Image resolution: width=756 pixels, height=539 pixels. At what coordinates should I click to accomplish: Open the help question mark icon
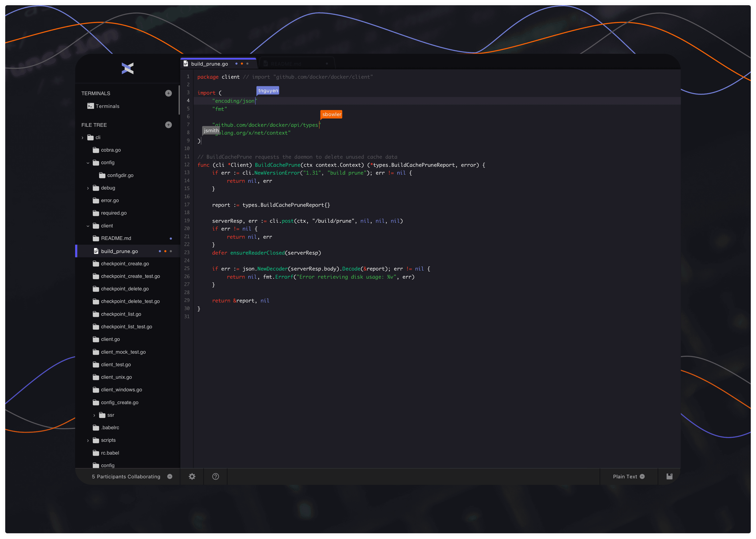(215, 477)
